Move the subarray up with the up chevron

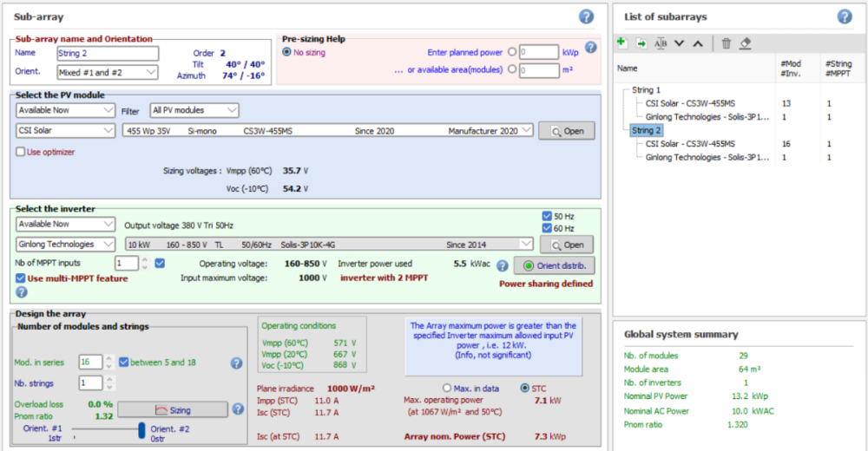pos(698,42)
